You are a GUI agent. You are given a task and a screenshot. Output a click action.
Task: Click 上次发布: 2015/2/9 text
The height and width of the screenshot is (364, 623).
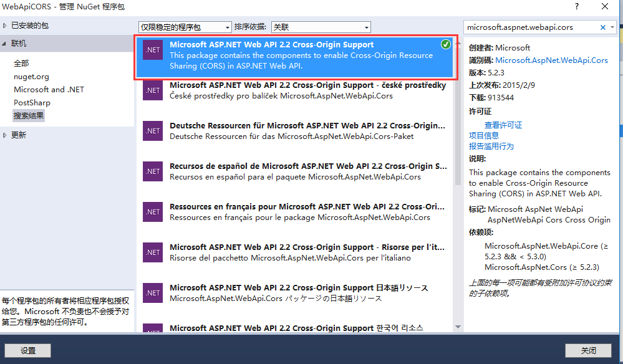tap(502, 85)
